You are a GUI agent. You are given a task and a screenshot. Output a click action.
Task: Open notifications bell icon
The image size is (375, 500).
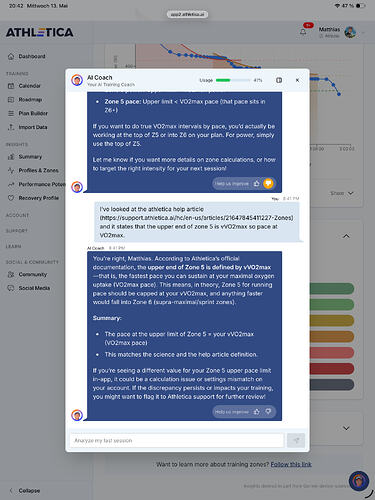pyautogui.click(x=303, y=32)
